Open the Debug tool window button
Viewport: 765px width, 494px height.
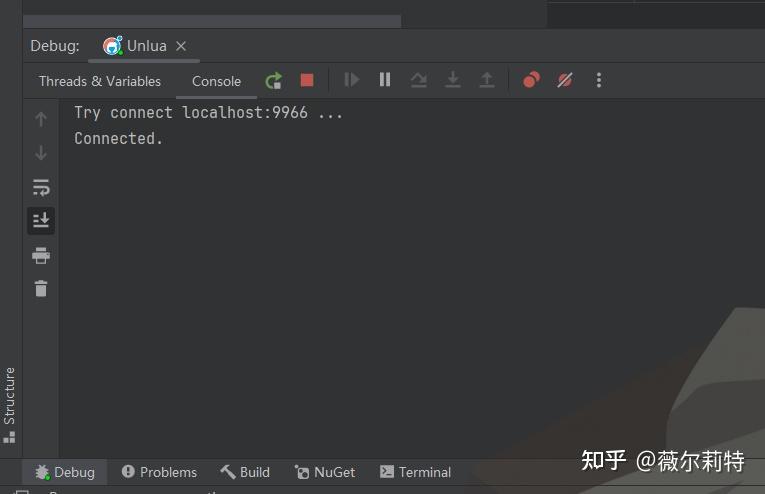65,472
